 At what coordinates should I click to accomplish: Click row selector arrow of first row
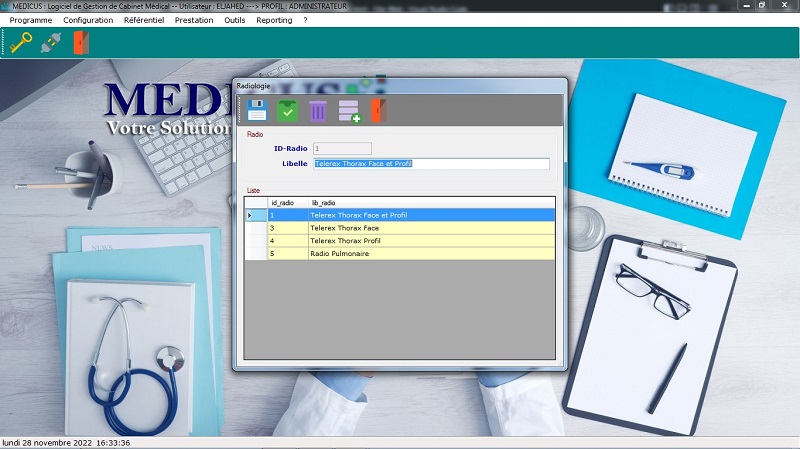[x=256, y=215]
